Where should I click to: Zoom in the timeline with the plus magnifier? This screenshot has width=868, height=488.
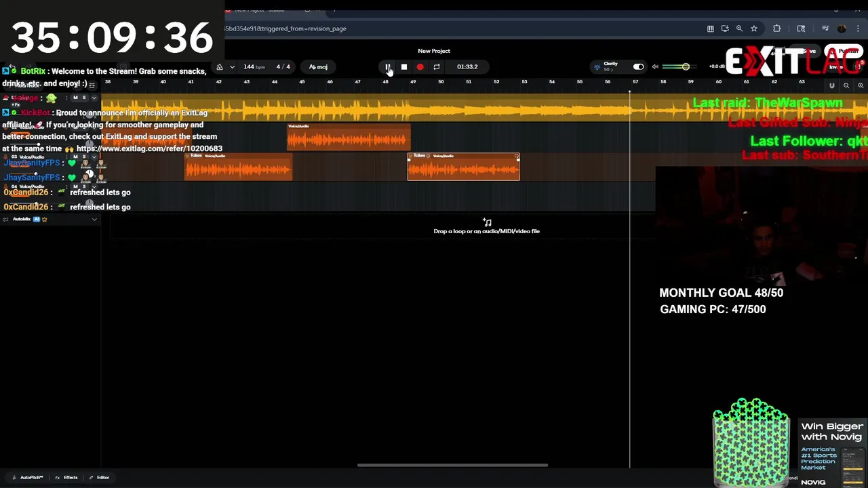(861, 86)
